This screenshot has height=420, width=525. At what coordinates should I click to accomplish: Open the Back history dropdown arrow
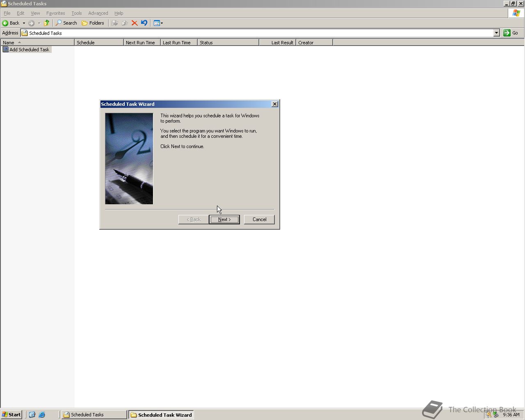pyautogui.click(x=24, y=23)
